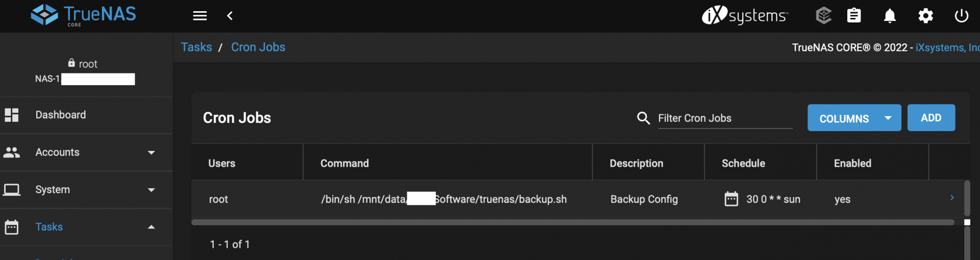Collapse the Tasks sidebar section

[x=151, y=227]
